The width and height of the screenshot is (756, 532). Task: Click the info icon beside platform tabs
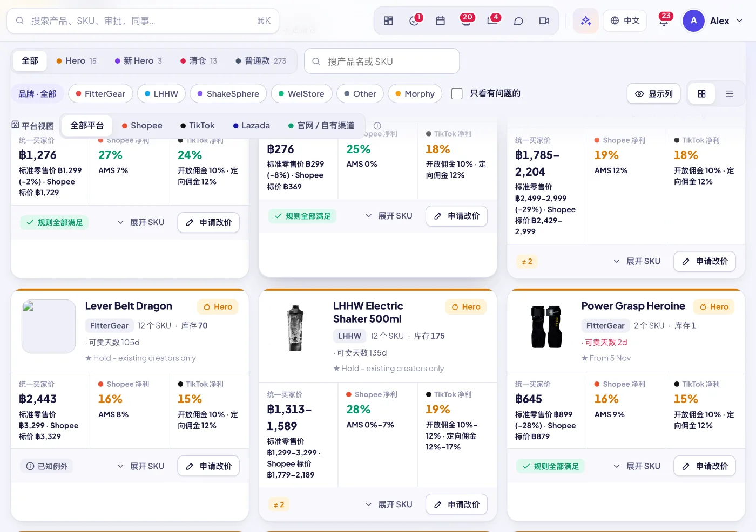[x=377, y=126]
